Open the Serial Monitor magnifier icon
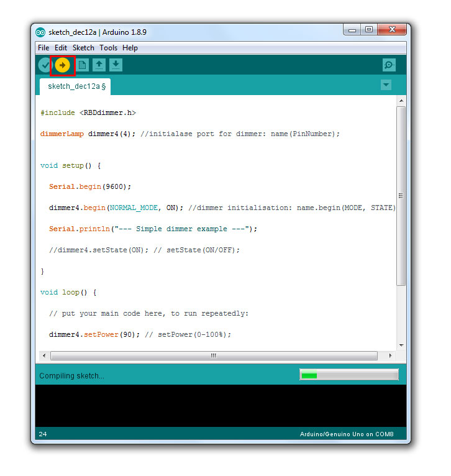Viewport: 451px width, 476px height. pos(389,65)
